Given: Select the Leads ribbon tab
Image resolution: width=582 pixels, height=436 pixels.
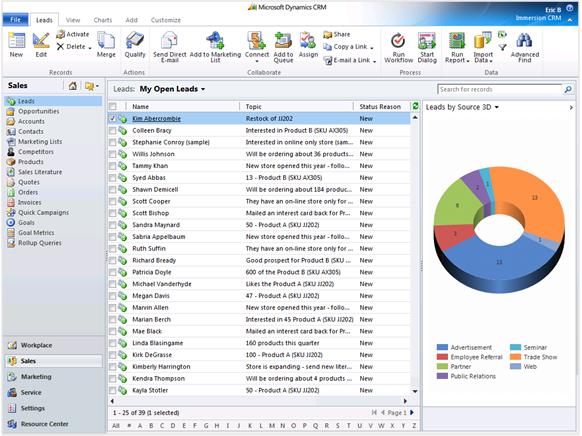Looking at the screenshot, I should [x=44, y=20].
